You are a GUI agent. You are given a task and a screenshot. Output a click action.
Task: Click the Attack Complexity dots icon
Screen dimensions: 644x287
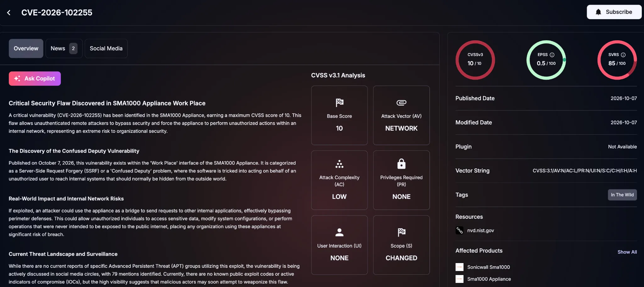(x=339, y=164)
